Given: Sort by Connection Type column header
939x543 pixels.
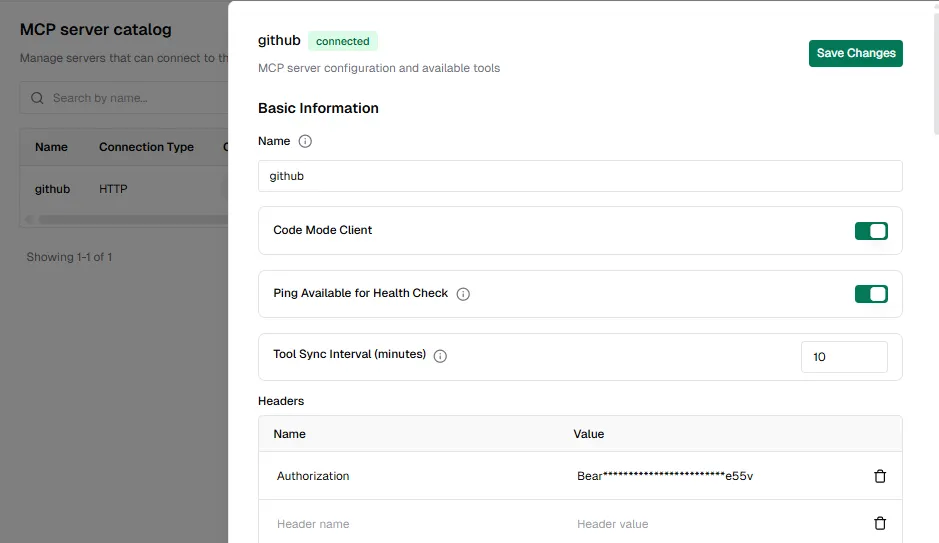Looking at the screenshot, I should point(146,147).
